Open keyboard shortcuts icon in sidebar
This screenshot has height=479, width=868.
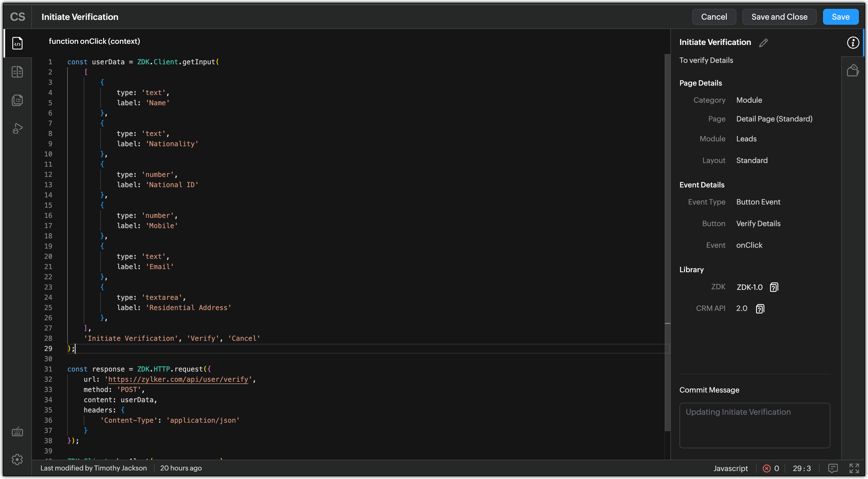pos(17,431)
